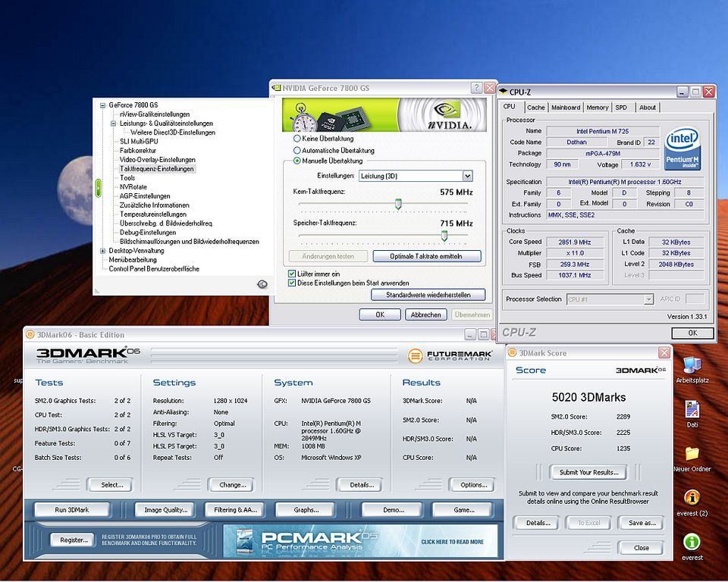The height and width of the screenshot is (582, 728).
Task: Switch to the Mainboard tab in CPU-Z
Action: click(566, 108)
